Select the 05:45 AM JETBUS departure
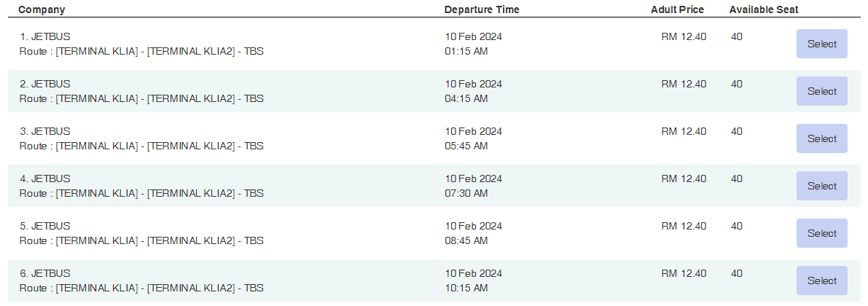 point(821,138)
